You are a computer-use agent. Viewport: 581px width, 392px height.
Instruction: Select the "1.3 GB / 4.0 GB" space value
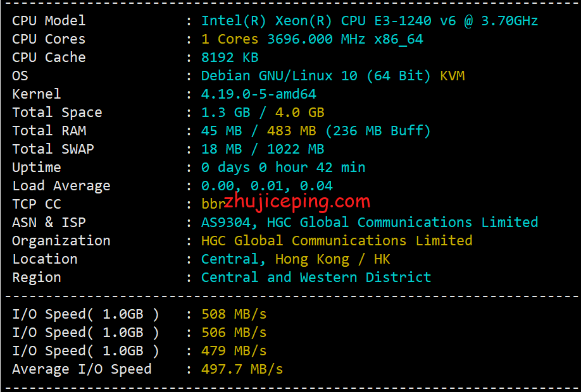point(263,113)
